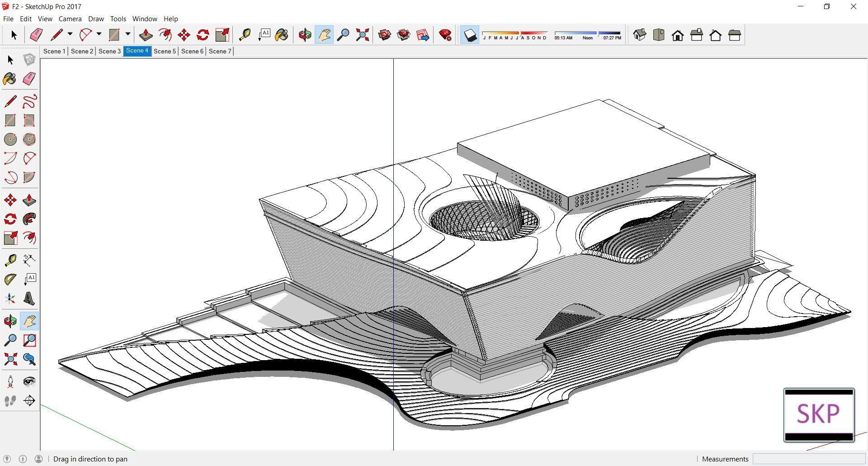The width and height of the screenshot is (868, 466).
Task: Open the Edit menu
Action: (x=26, y=19)
